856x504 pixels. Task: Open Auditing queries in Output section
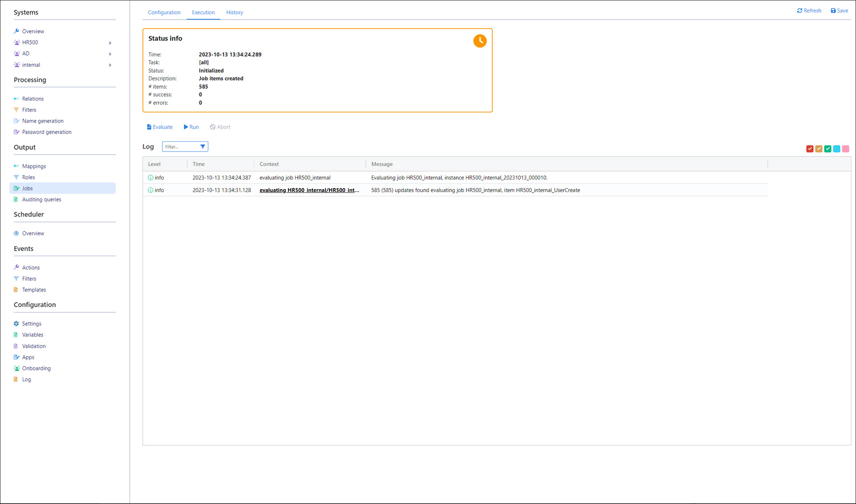(x=41, y=200)
